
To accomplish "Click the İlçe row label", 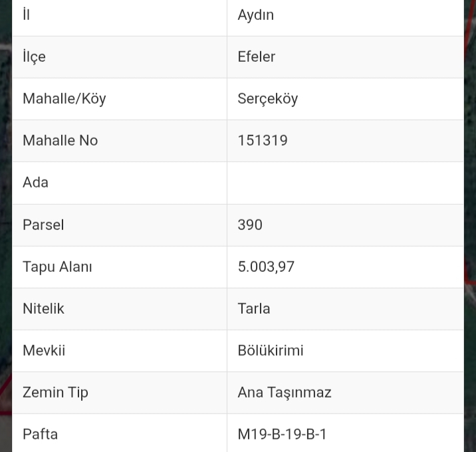I will tap(34, 56).
